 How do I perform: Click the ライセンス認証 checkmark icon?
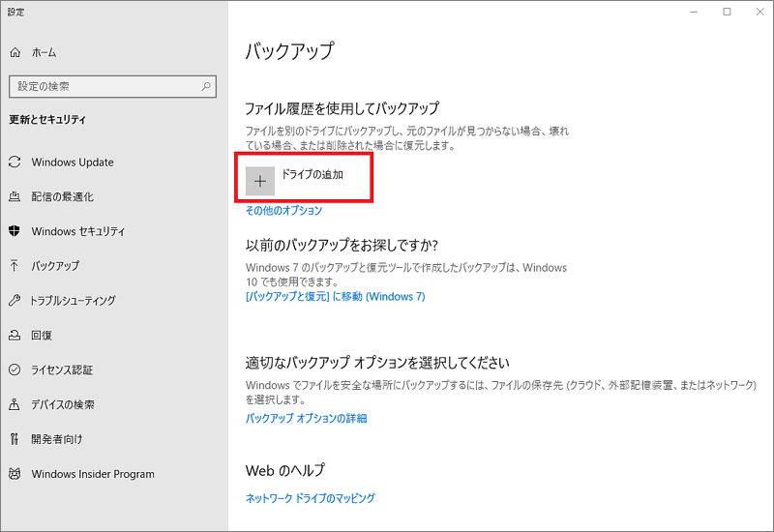pos(15,369)
